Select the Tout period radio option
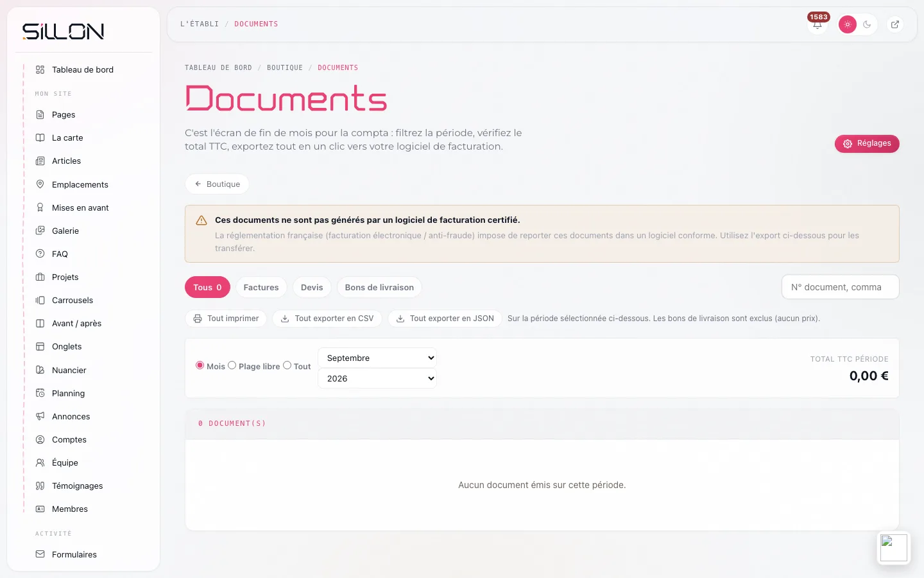The height and width of the screenshot is (578, 924). pyautogui.click(x=287, y=365)
